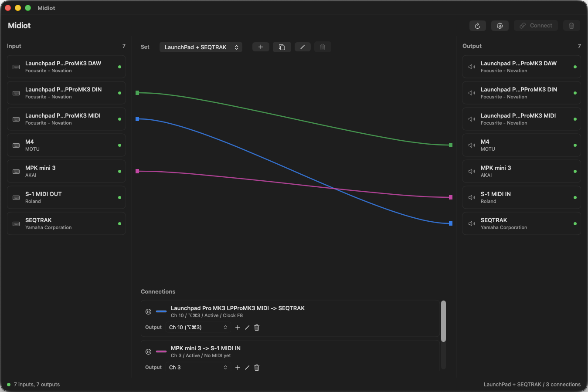Click the Connections section heading

click(x=158, y=292)
